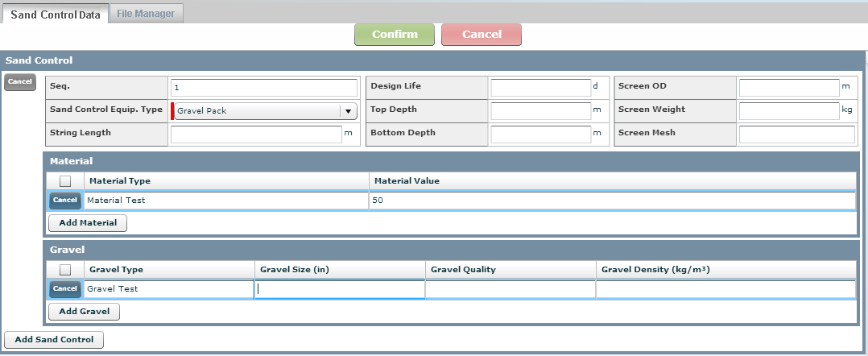The image size is (868, 356).
Task: Click the green Confirm button
Action: 395,35
